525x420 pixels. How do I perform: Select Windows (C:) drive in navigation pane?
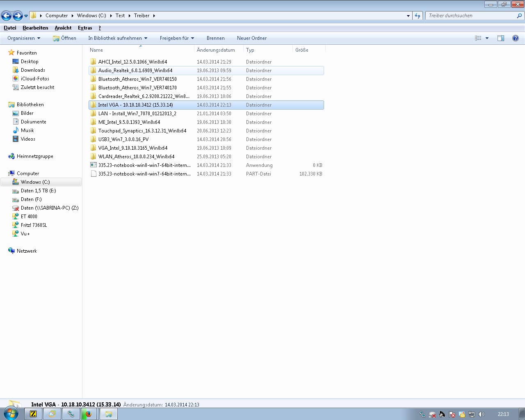[41, 182]
